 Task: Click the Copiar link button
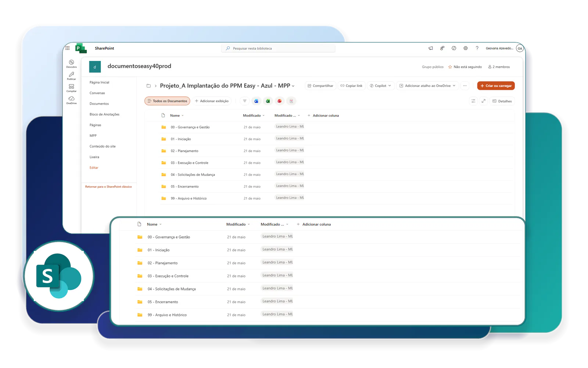[351, 86]
